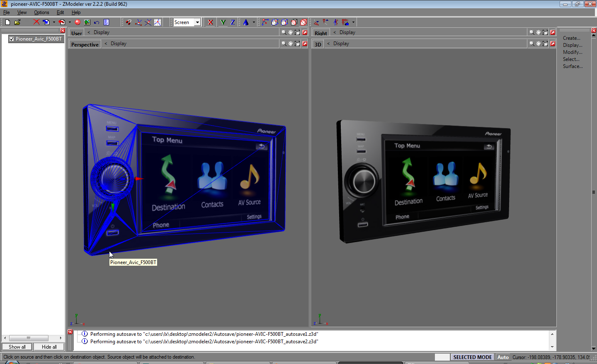Select Pioneer_Avic_F500BT in objects list
597x364 pixels.
39,39
